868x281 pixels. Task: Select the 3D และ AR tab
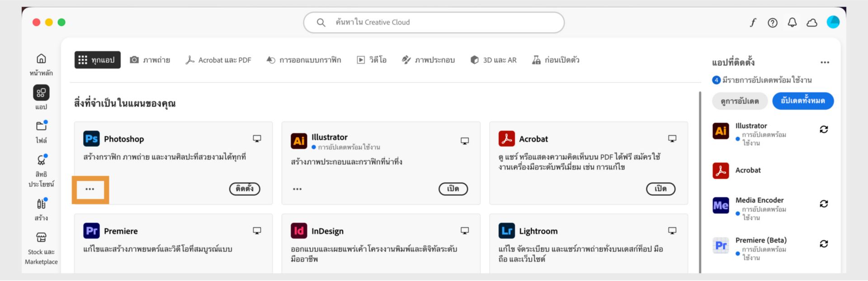tap(493, 60)
